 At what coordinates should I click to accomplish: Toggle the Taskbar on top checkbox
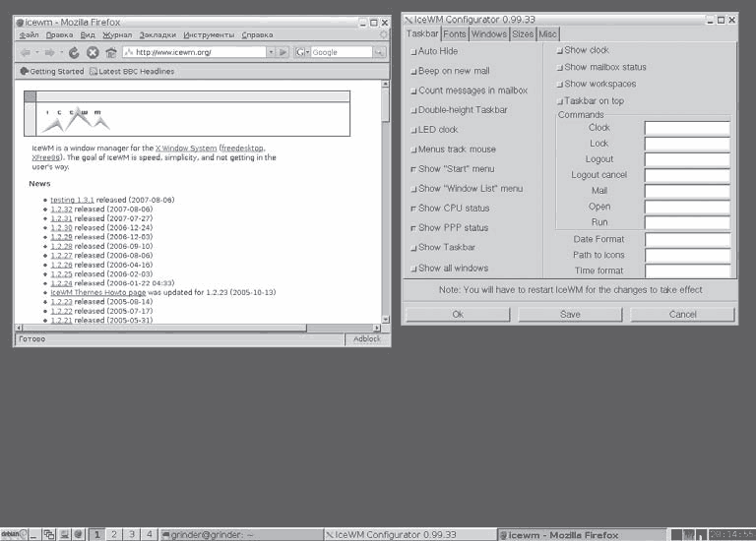(x=559, y=100)
